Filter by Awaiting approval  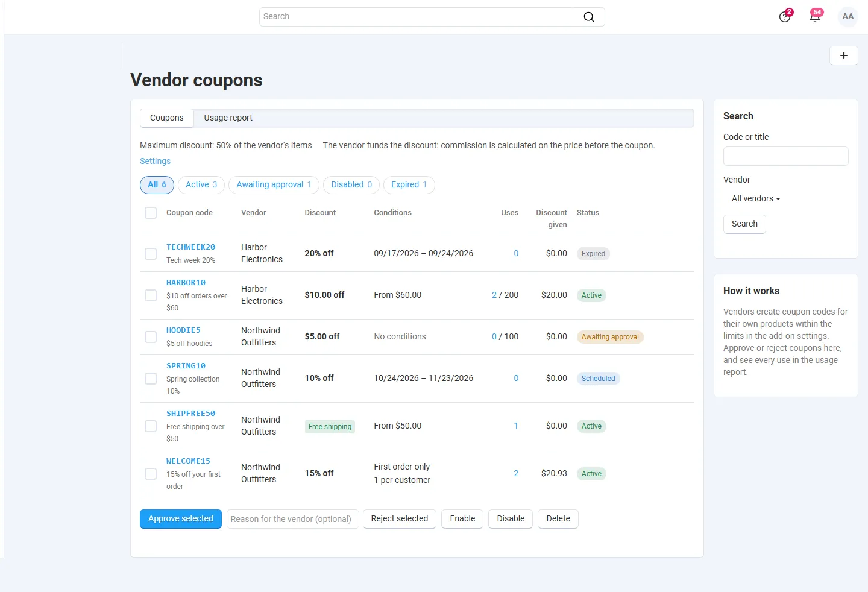(x=274, y=185)
